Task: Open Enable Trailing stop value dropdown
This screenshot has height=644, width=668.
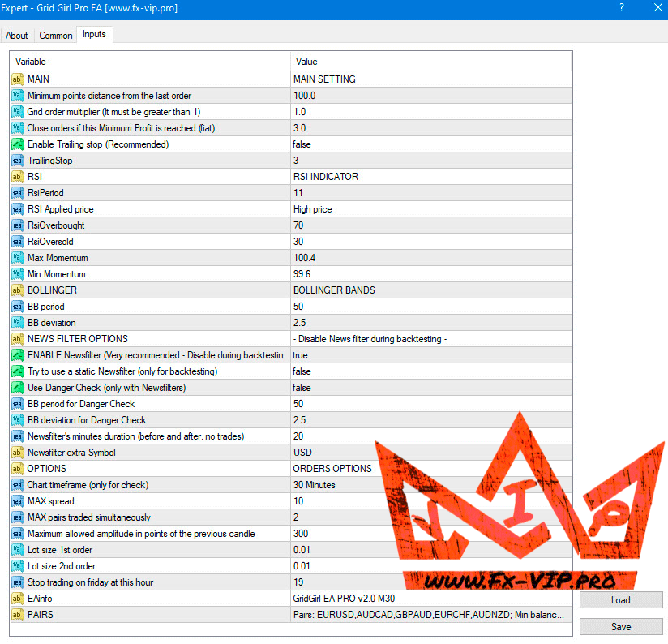Action: (x=430, y=144)
